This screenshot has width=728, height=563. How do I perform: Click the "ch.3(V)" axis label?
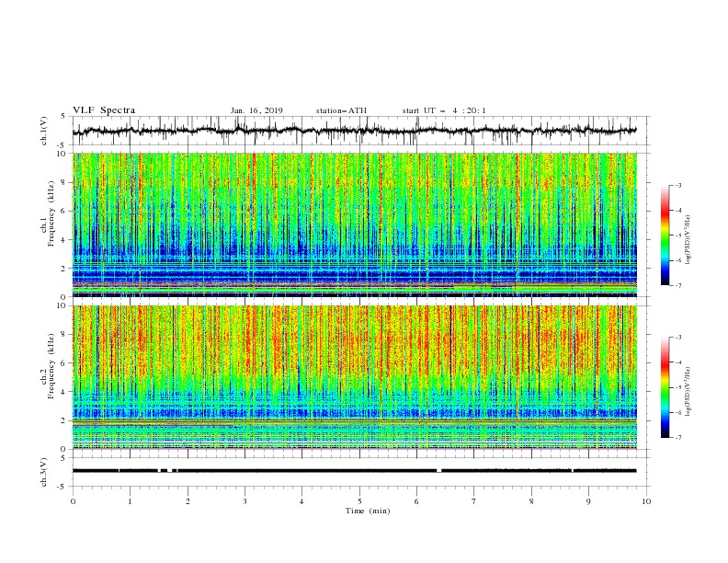[44, 472]
